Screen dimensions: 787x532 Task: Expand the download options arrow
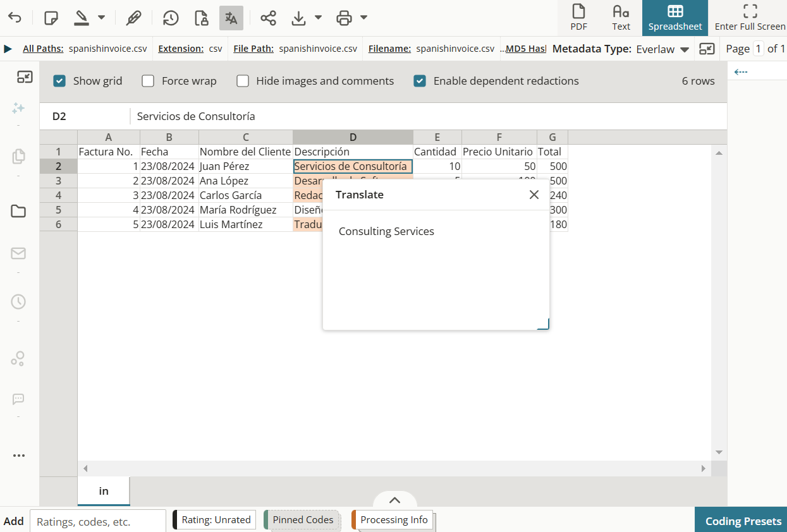tap(318, 18)
